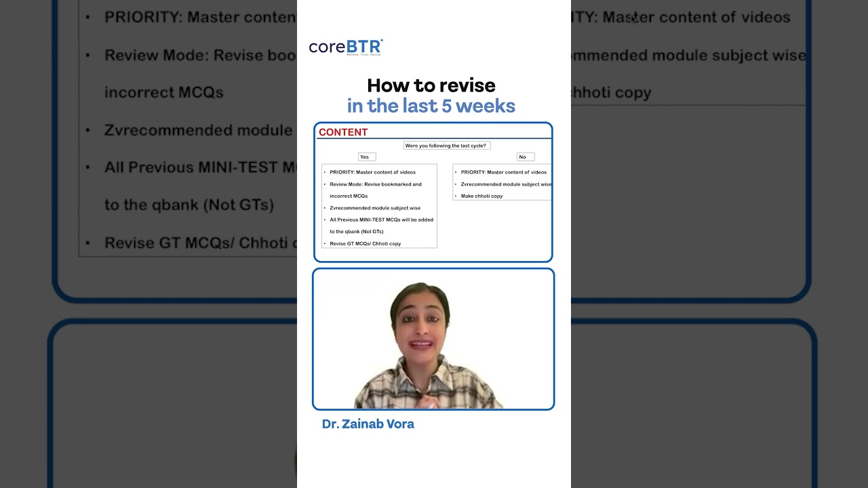Click the coreBTR logo
Screen dimensions: 868x488
[x=346, y=47]
